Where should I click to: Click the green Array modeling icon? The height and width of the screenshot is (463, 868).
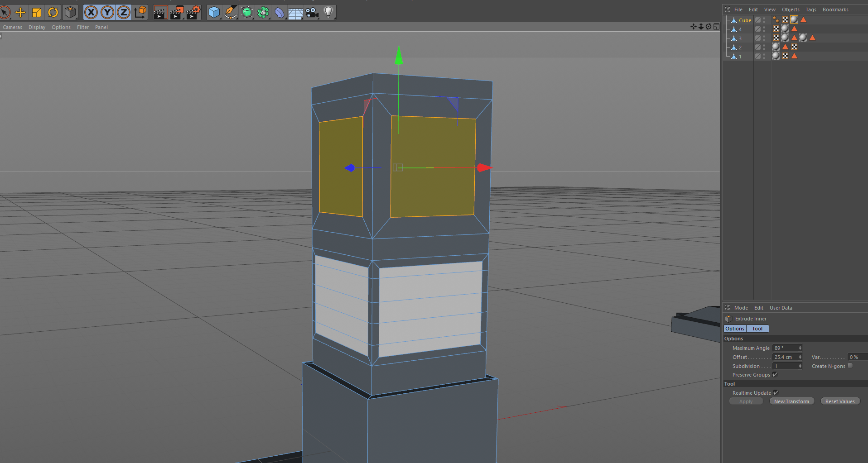(x=264, y=12)
